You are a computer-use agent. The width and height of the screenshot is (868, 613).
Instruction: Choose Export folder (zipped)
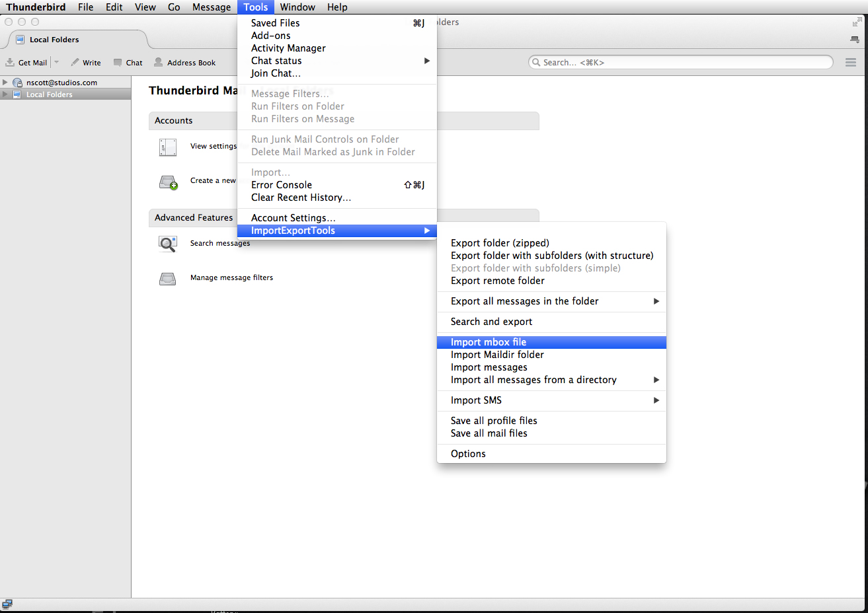point(551,243)
